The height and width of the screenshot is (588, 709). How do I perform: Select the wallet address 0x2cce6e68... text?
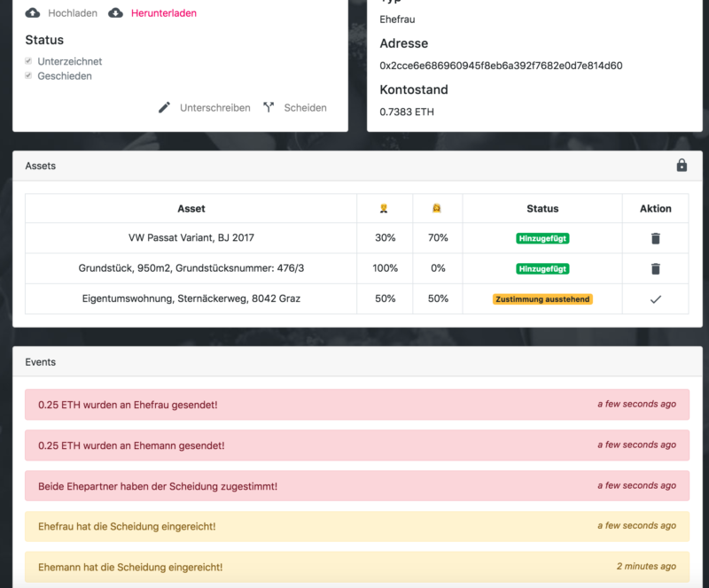[501, 66]
